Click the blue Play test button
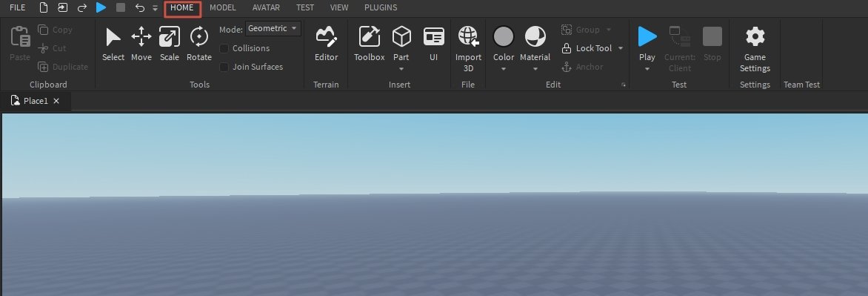Viewport: 868px width, 296px height. tap(647, 36)
